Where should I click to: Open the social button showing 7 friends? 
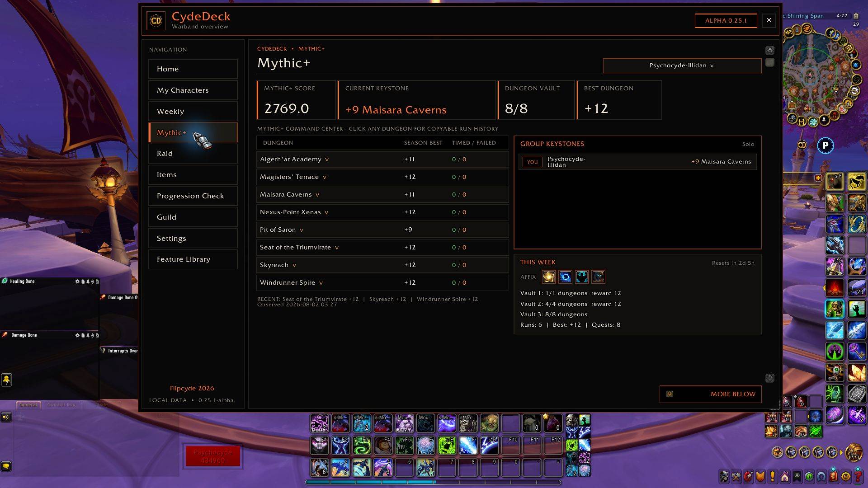tap(6, 380)
